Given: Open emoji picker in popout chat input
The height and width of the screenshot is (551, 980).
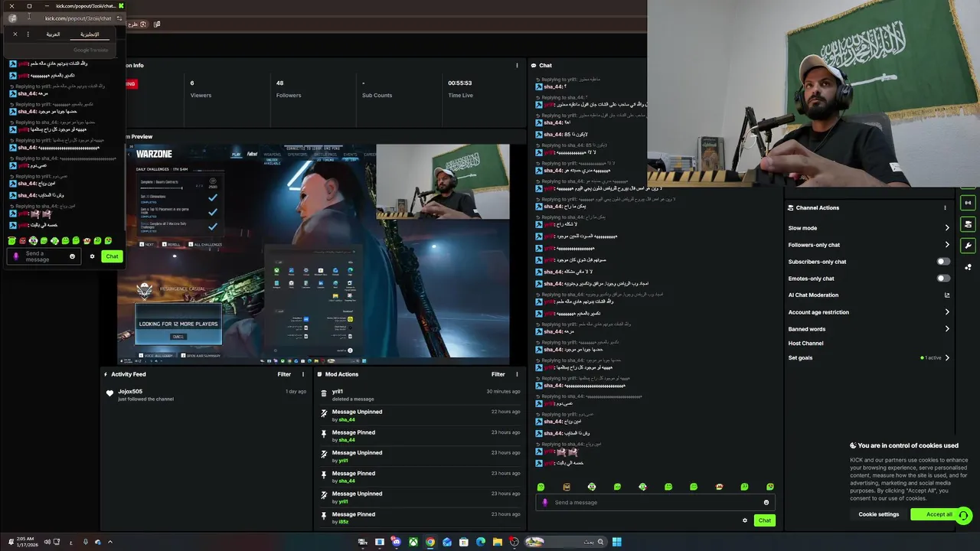Looking at the screenshot, I should coord(73,256).
